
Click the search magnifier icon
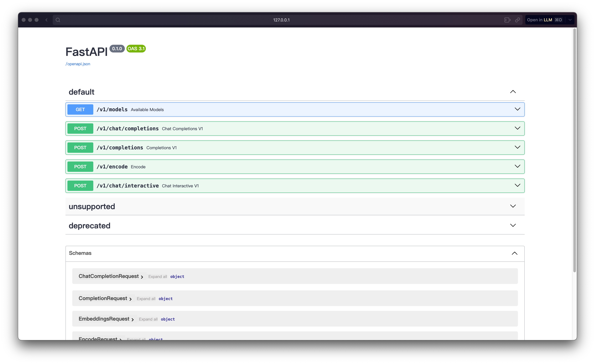pos(58,20)
